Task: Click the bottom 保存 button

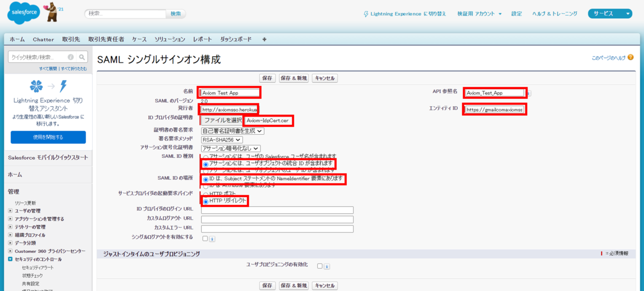Action: [268, 286]
